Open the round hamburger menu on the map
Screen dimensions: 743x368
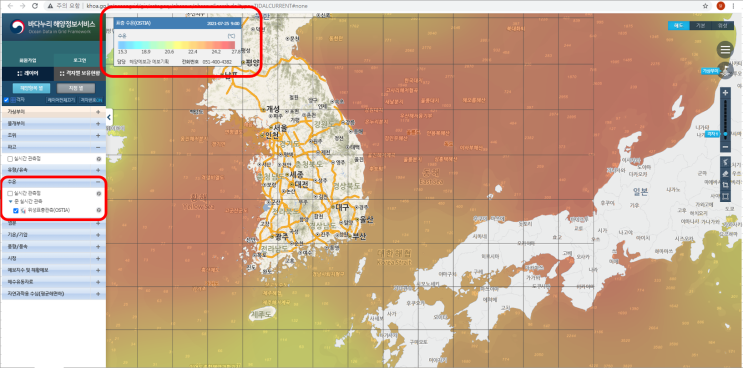[x=725, y=49]
